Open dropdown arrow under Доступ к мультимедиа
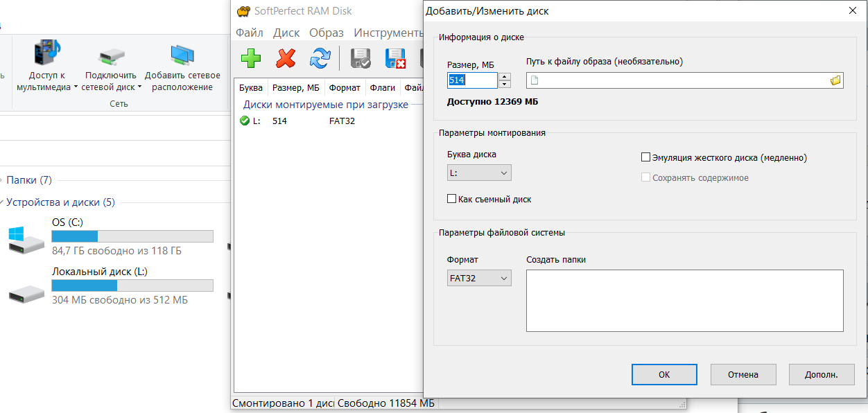This screenshot has width=868, height=413. [75, 87]
